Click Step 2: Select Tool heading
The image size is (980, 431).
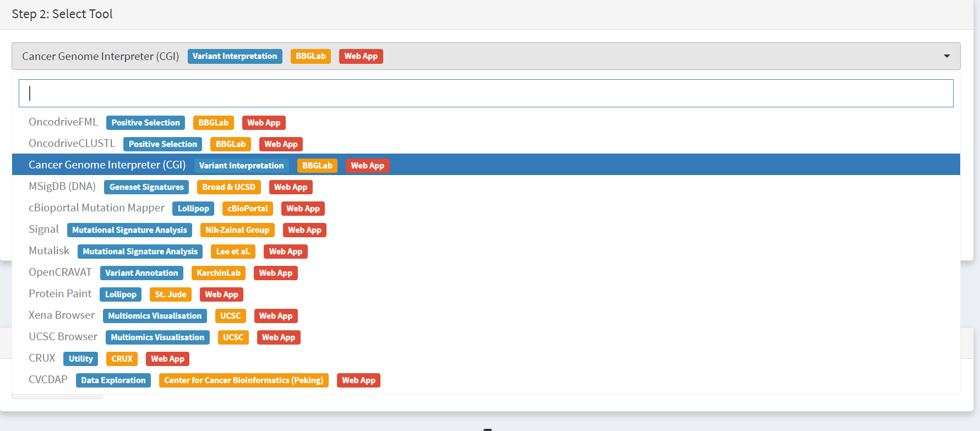[x=62, y=14]
